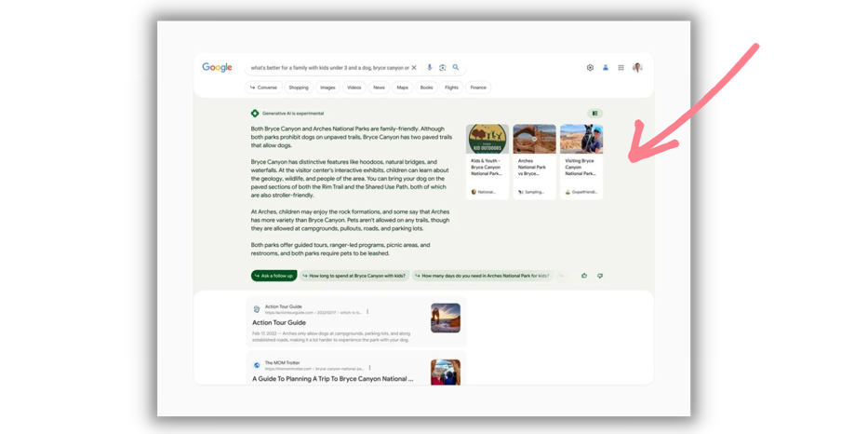
Task: Open the Kids & Youth Bryce Canyon card
Action: [487, 161]
